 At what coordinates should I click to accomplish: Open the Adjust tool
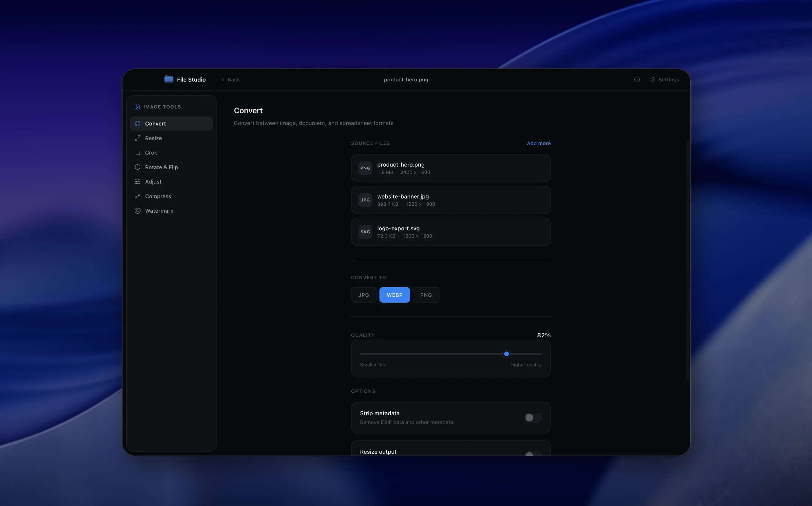tap(171, 182)
